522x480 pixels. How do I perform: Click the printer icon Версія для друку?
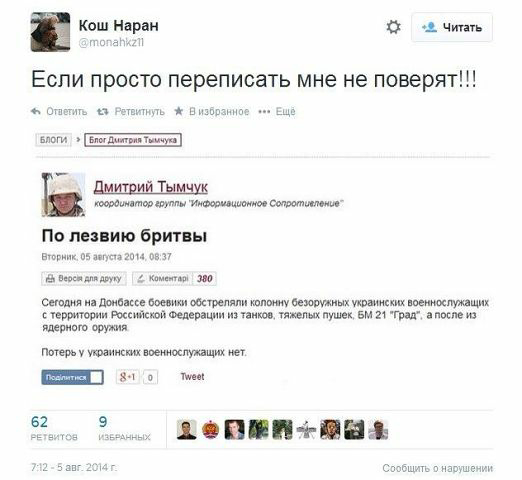[x=50, y=278]
